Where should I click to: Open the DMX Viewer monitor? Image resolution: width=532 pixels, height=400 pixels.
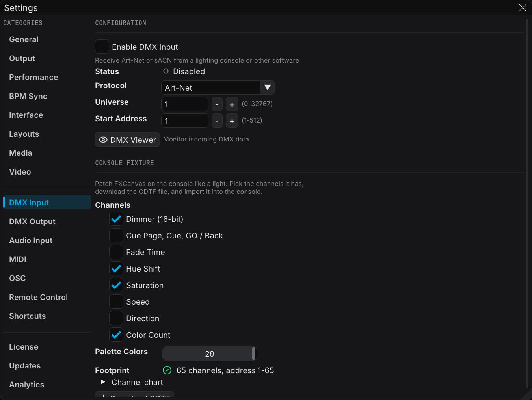coord(127,140)
